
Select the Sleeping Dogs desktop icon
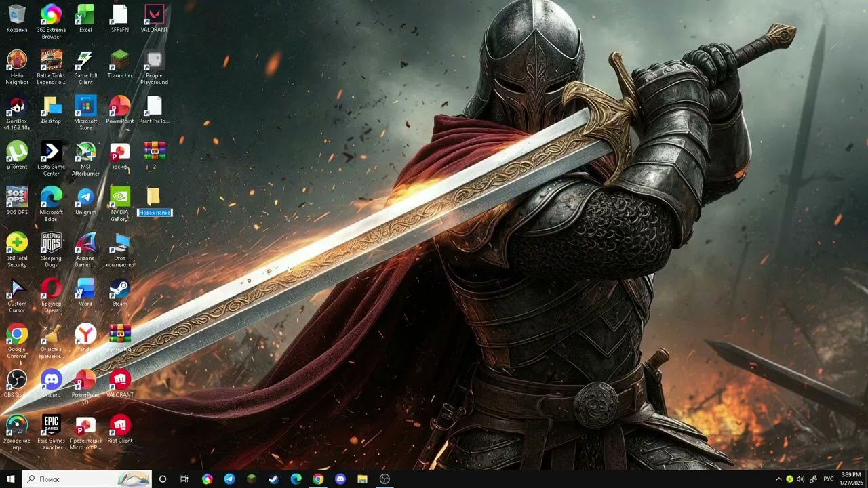point(52,242)
